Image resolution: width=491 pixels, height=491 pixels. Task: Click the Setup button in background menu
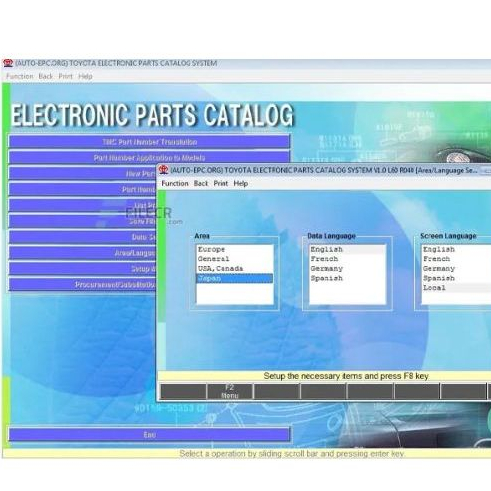82,269
